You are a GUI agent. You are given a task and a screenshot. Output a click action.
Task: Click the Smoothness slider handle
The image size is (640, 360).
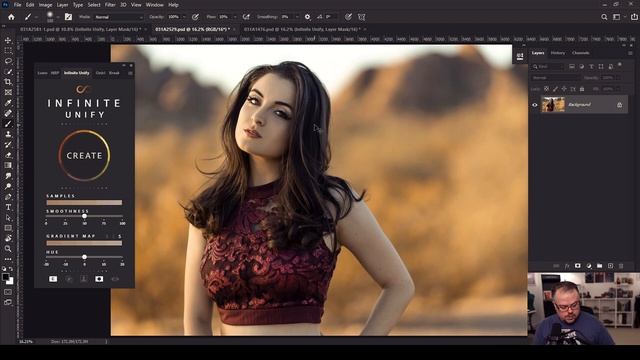click(x=84, y=216)
